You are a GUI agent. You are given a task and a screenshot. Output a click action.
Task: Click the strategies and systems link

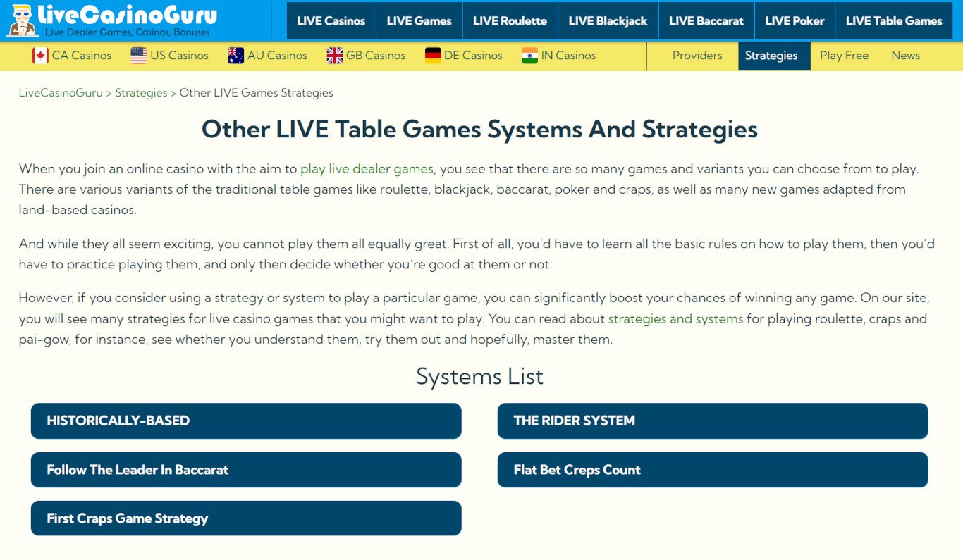pos(675,318)
